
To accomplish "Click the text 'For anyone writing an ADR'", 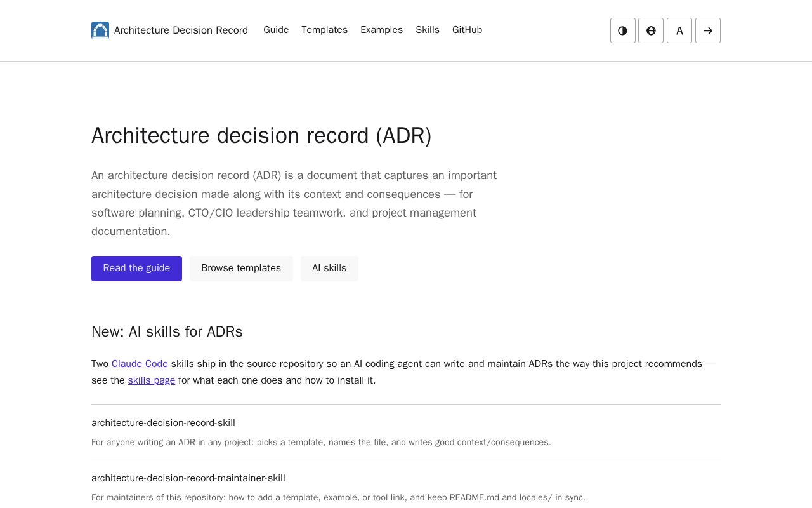I will [143, 442].
